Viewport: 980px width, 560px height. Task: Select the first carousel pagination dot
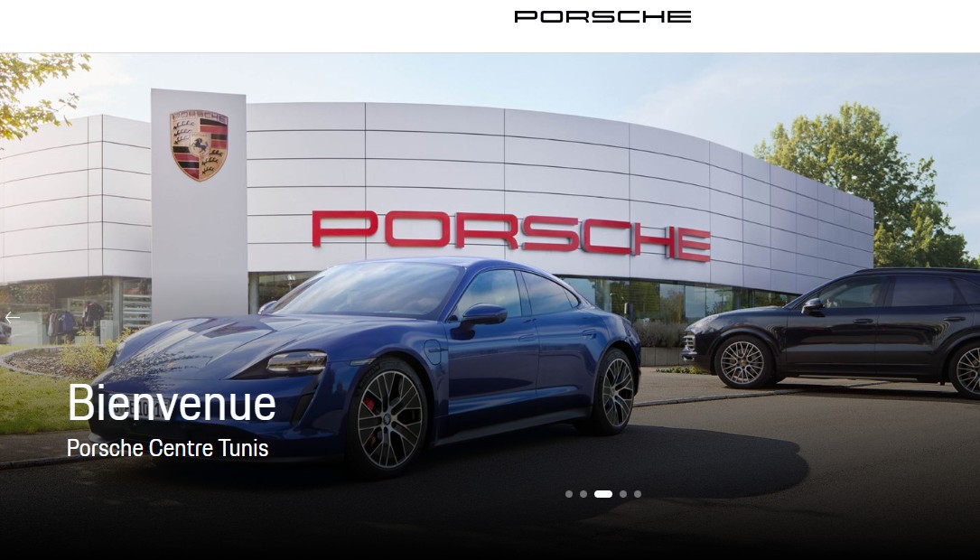[x=569, y=494]
